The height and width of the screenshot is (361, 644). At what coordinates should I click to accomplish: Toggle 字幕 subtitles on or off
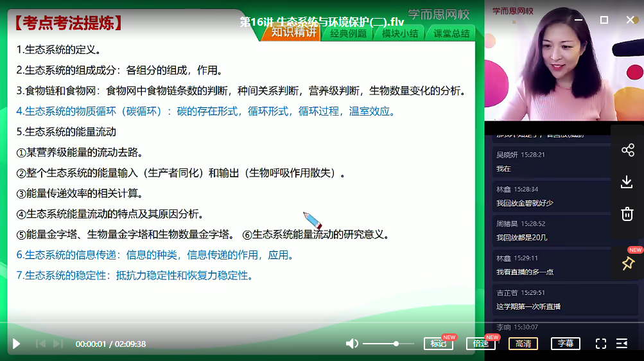click(565, 344)
